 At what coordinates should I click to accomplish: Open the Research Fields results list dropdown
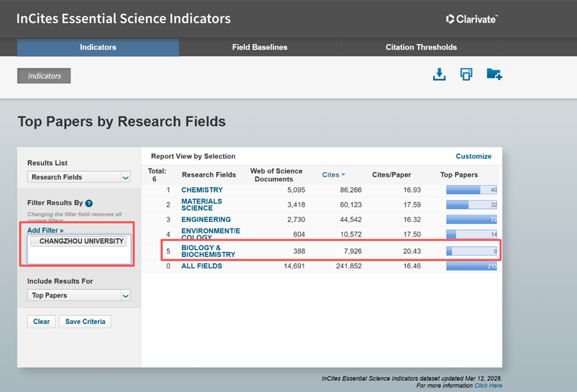tap(79, 177)
